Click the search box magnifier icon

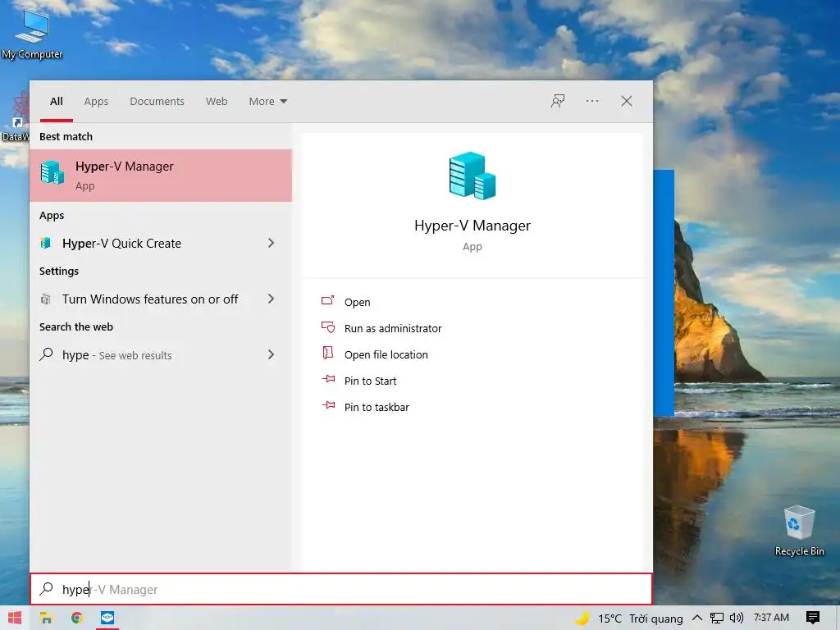pyautogui.click(x=47, y=589)
